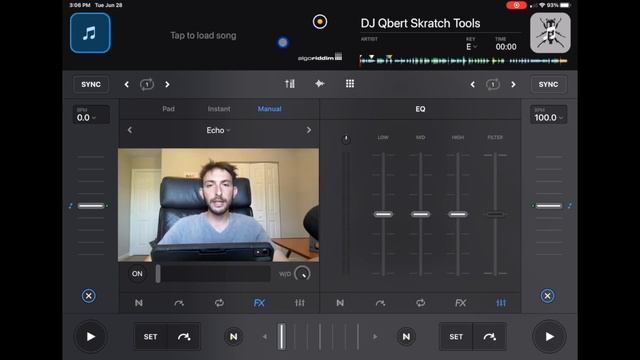Screen dimensions: 640x360
Task: Nudge crossfader left with small arrow
Action: coord(265,337)
